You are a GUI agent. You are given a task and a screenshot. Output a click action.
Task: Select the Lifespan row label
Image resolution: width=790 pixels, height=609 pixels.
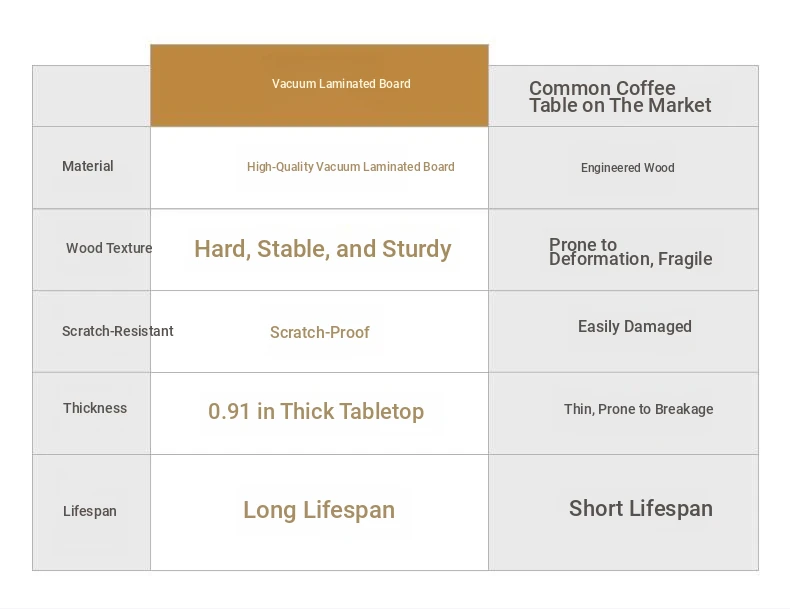[90, 511]
